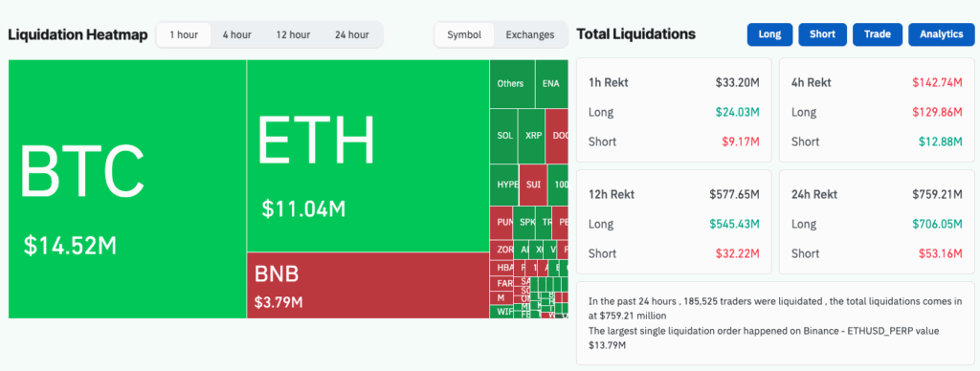Click the Short button
The width and height of the screenshot is (980, 371).
coord(822,34)
